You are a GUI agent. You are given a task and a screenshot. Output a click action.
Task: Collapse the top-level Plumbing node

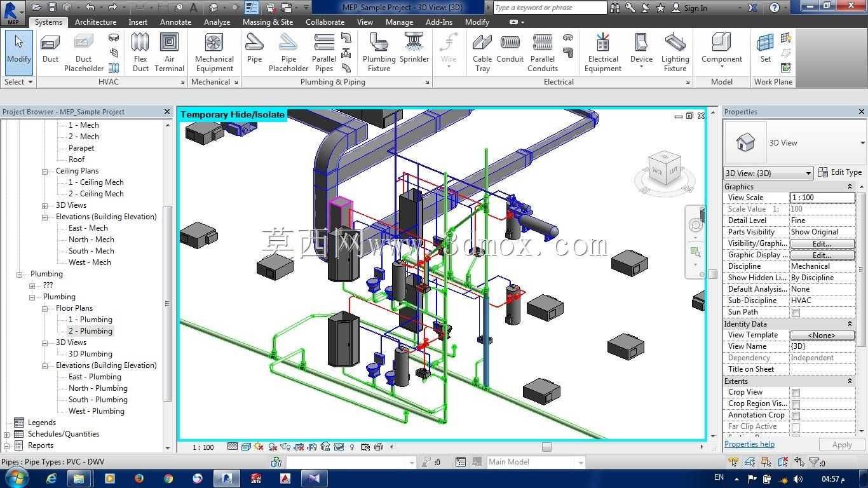coord(19,274)
